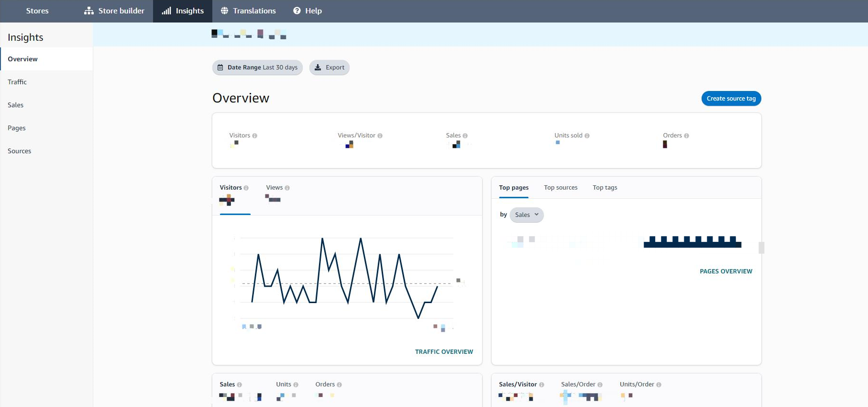Click the info icon beside Sales/Order
868x407 pixels.
(600, 385)
